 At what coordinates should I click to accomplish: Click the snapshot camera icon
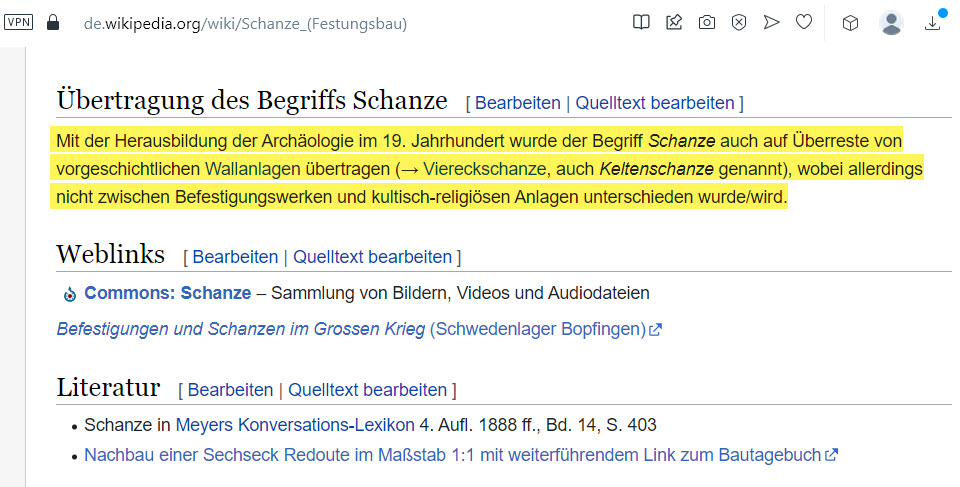point(707,22)
